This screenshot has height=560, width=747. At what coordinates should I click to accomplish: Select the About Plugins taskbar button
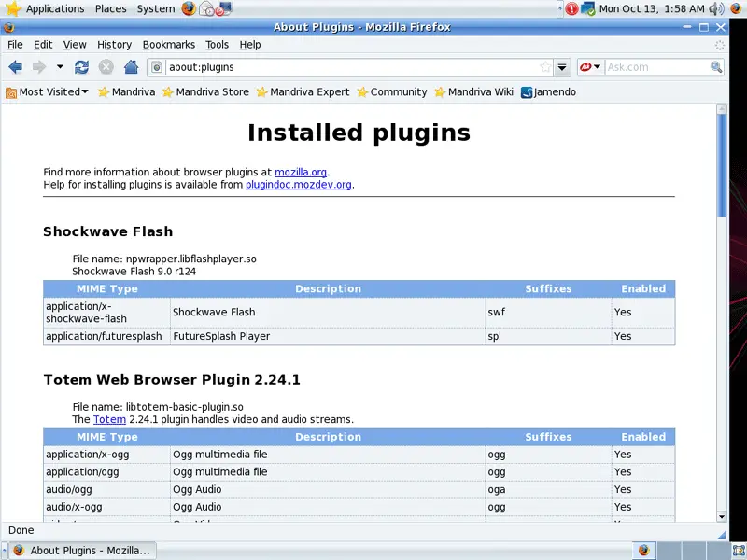click(x=83, y=551)
